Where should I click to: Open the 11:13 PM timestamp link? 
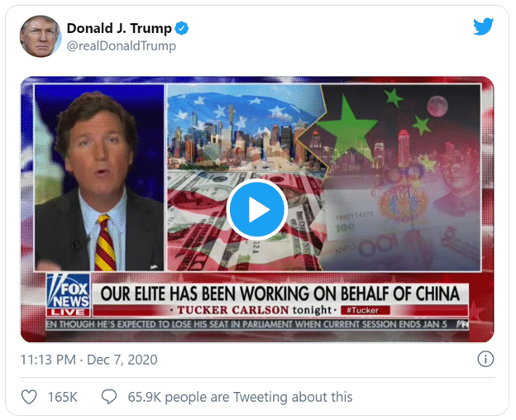(48, 360)
